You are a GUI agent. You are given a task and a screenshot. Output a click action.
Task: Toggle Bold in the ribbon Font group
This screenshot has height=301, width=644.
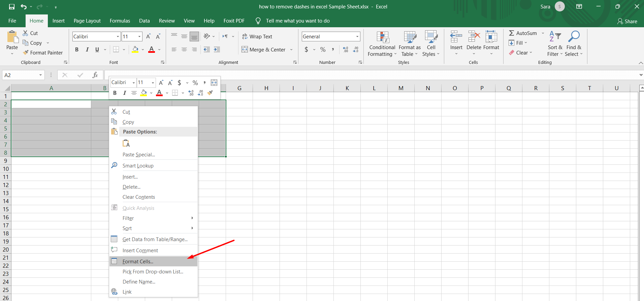pos(77,49)
